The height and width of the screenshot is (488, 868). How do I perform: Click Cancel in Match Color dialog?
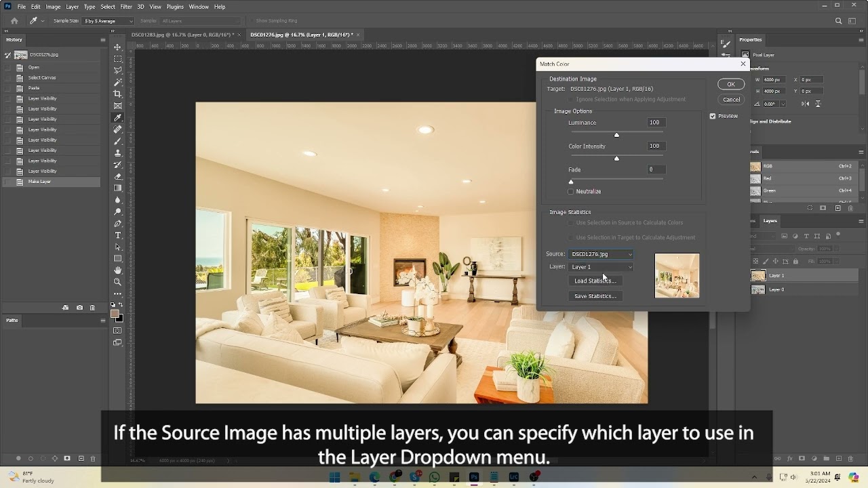[731, 100]
